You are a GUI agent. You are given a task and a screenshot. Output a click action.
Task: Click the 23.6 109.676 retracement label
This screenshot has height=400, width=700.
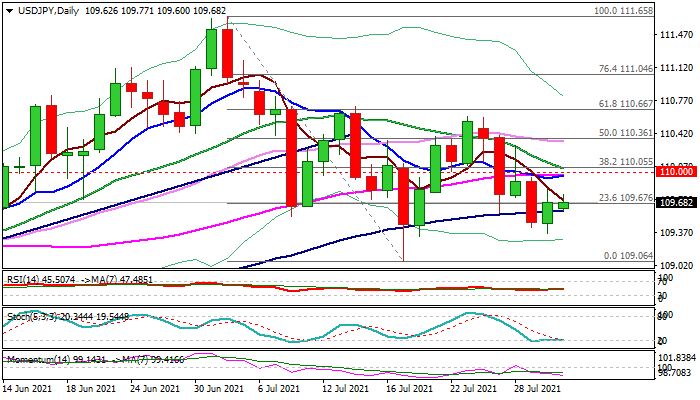[x=625, y=198]
